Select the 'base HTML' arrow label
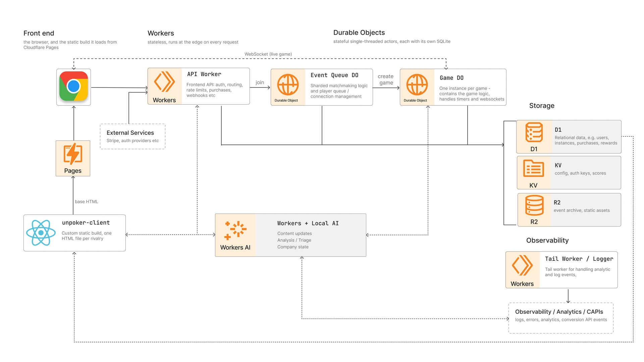The image size is (644, 362). pos(86,201)
